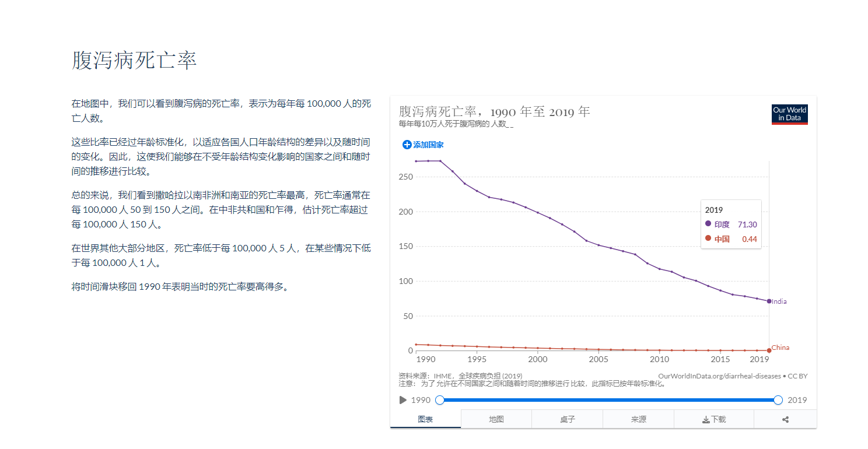868x449 pixels.
Task: Click the plus icon beside 添加国家
Action: [x=407, y=145]
